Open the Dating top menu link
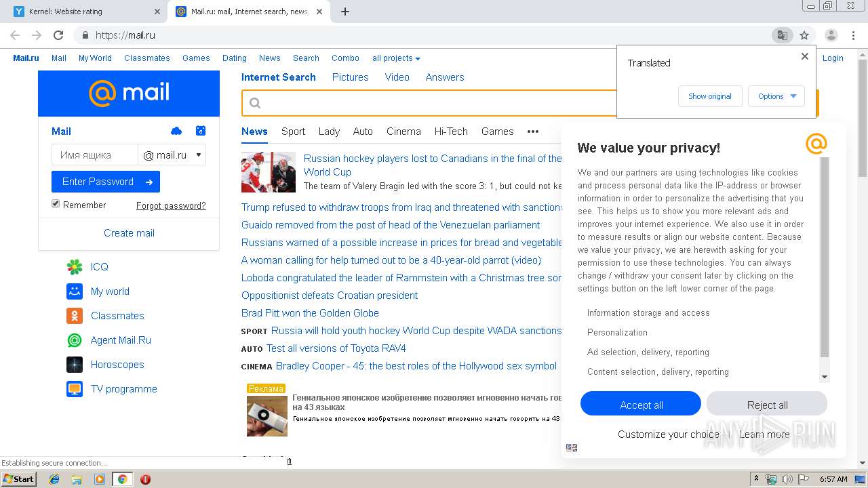 pyautogui.click(x=235, y=58)
